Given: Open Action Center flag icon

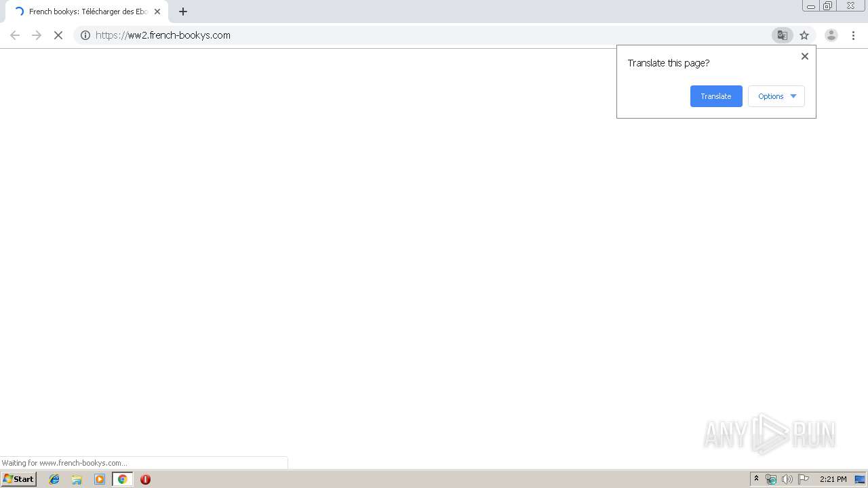Looking at the screenshot, I should tap(804, 479).
